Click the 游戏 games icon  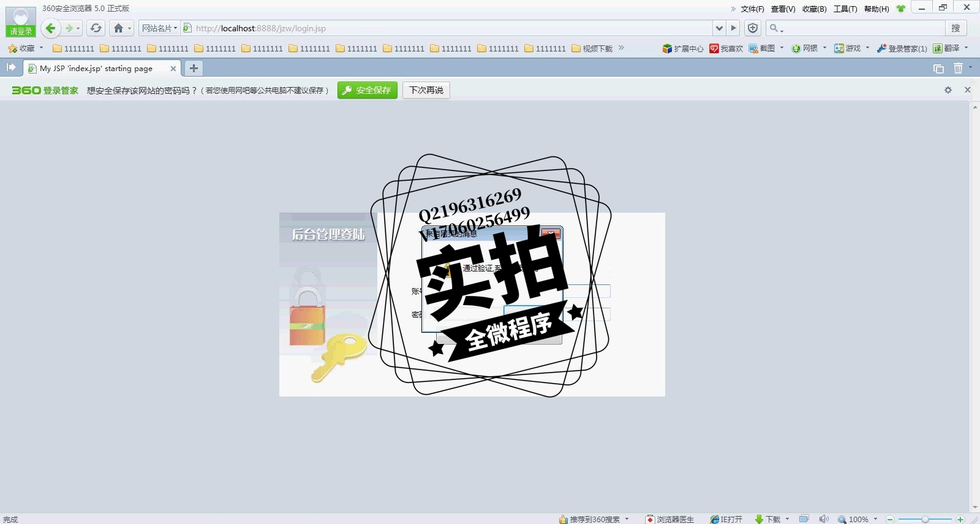(847, 48)
